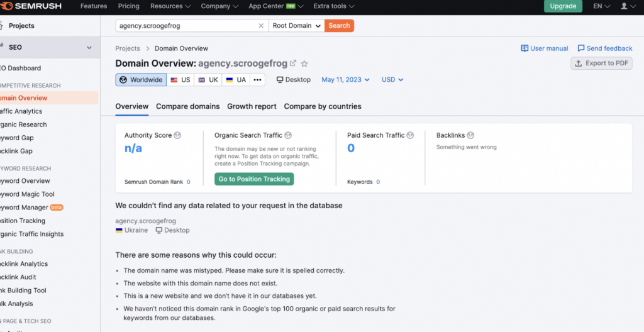This screenshot has height=332, width=644.
Task: Click the Semrush logo icon
Action: coord(6,6)
